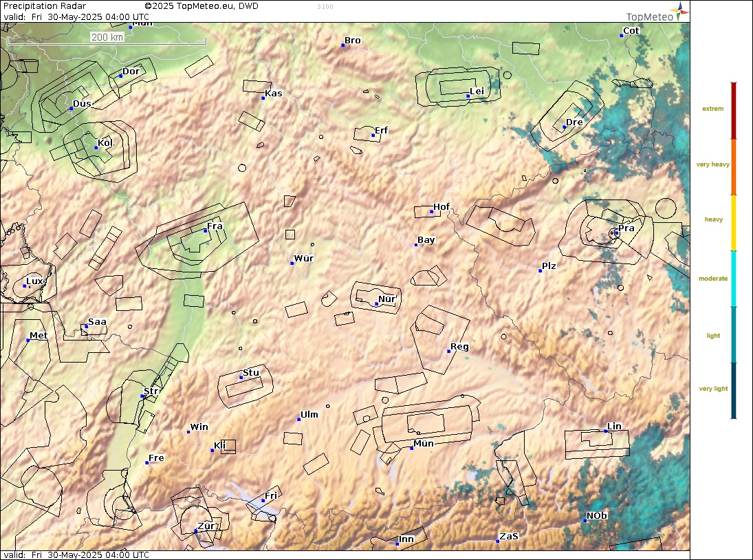Select the Zür city label
The height and width of the screenshot is (560, 753).
pyautogui.click(x=206, y=526)
